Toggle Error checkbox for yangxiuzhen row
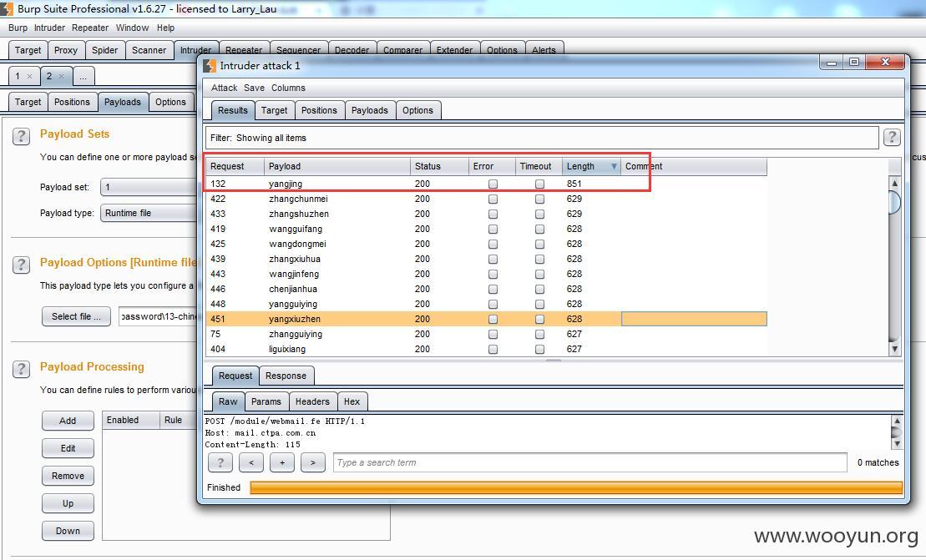 (493, 320)
